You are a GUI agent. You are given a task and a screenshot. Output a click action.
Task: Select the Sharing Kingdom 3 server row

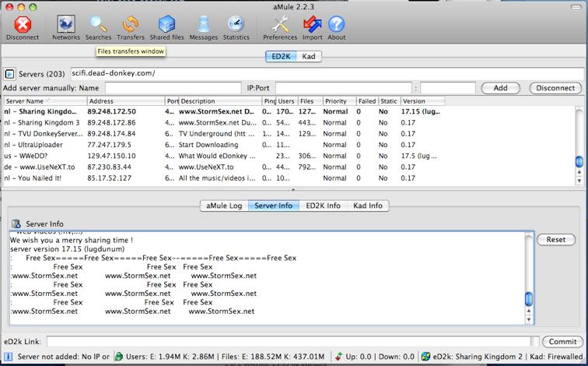coord(289,123)
